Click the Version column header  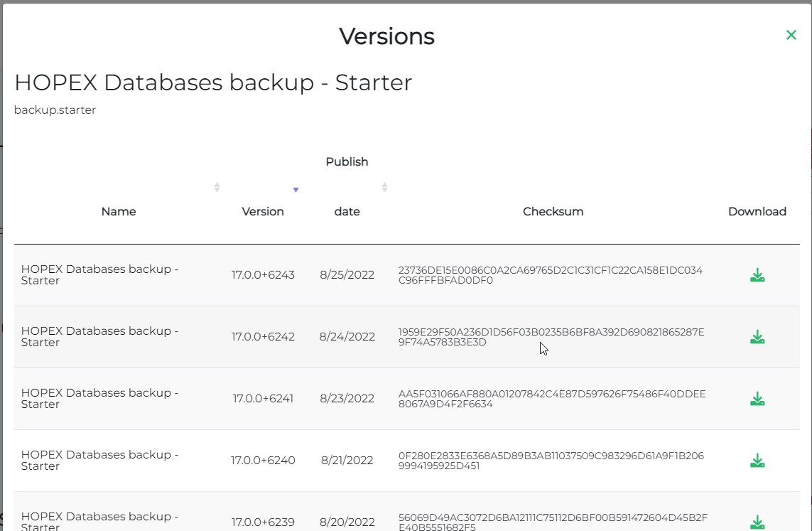coord(263,211)
